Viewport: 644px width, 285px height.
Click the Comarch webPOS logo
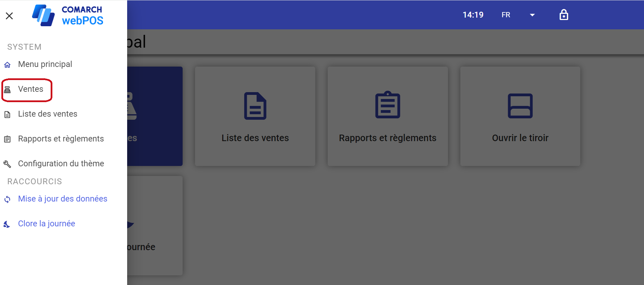pos(68,16)
